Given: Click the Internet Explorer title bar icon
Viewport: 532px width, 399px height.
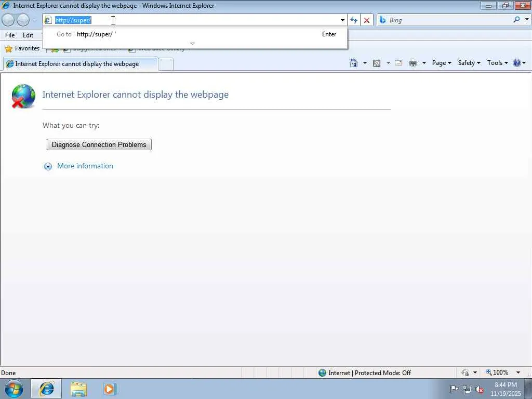Looking at the screenshot, I should coord(5,5).
